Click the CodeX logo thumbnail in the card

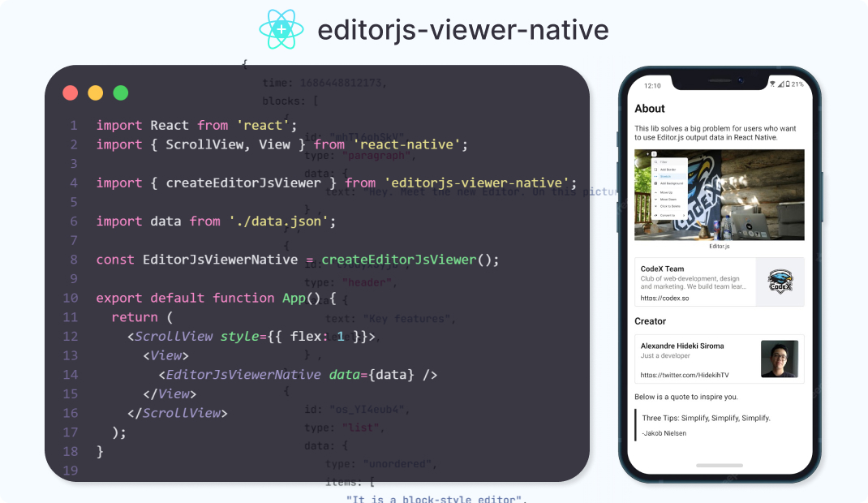tap(780, 282)
